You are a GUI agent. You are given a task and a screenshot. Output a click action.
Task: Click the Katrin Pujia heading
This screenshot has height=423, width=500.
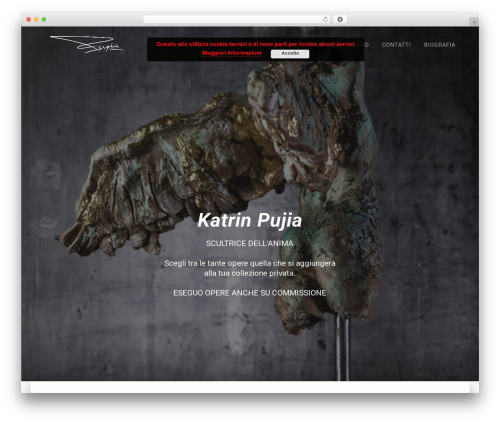[x=250, y=220]
